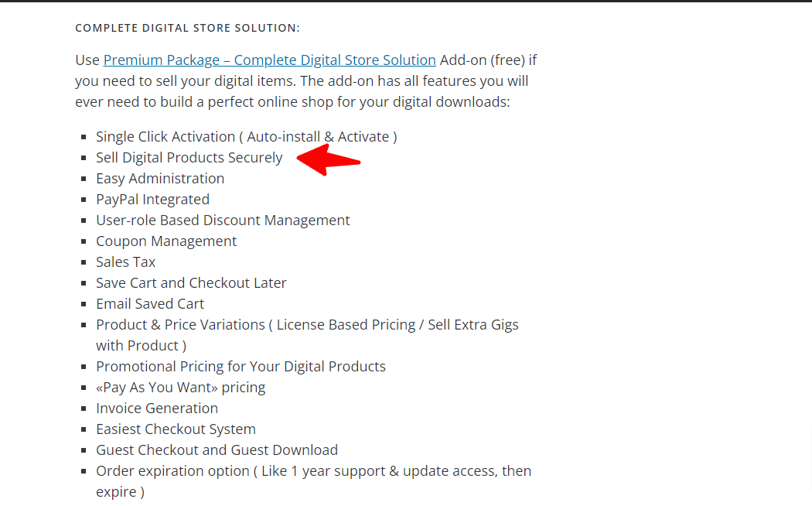Viewport: 812px width, 506px height.
Task: Select the Invoice Generation list item
Action: pos(157,408)
